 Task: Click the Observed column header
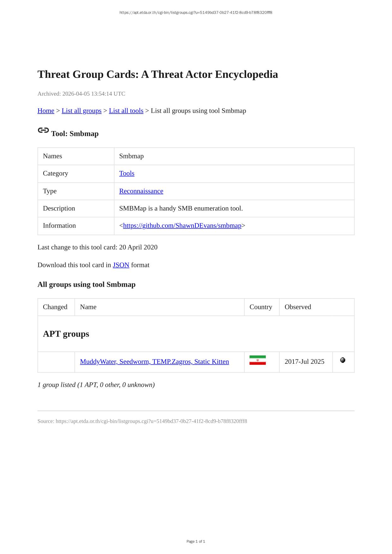[298, 307]
